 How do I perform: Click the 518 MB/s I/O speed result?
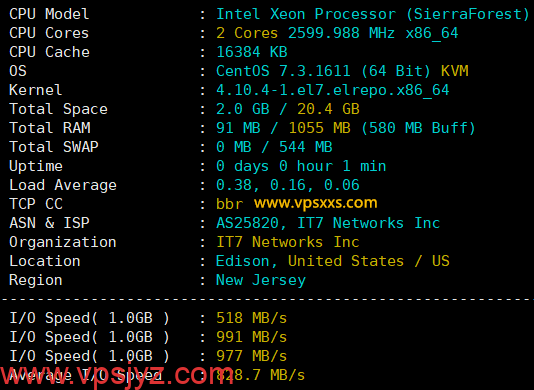[x=252, y=318]
